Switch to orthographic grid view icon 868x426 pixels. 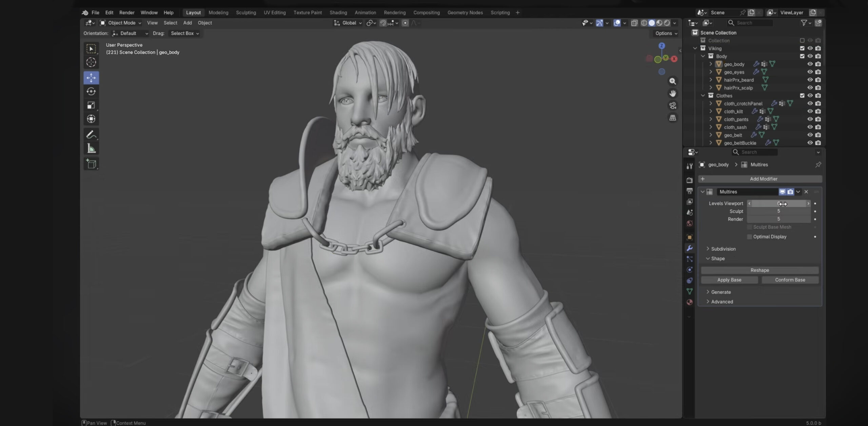click(x=673, y=118)
